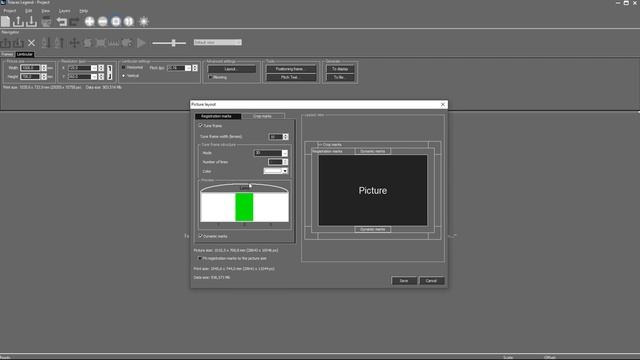640x360 pixels.
Task: Click the top Dynamic marks box in layout view
Action: pos(373,151)
